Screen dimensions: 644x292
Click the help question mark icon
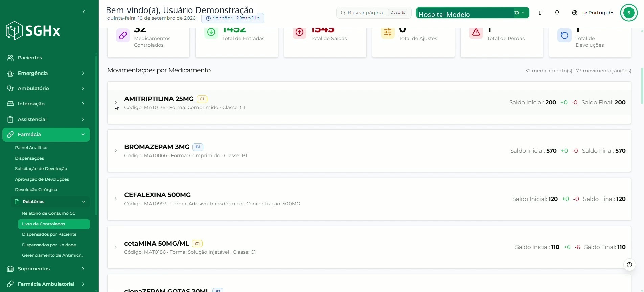[x=629, y=265]
